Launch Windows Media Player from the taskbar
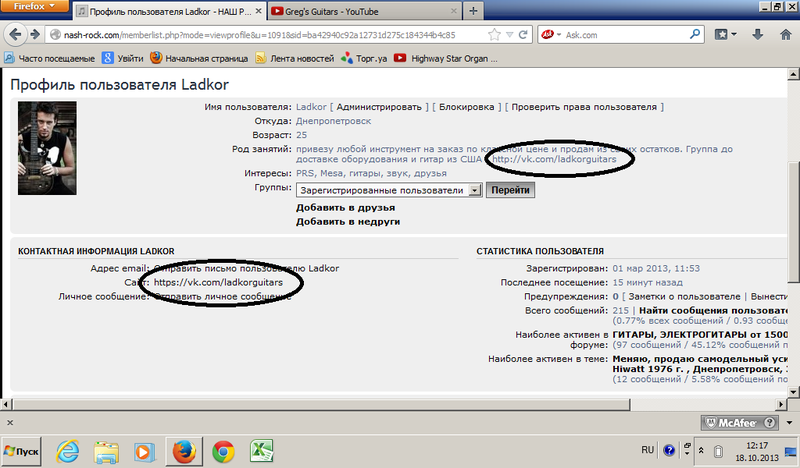This screenshot has width=800, height=468. [x=144, y=452]
